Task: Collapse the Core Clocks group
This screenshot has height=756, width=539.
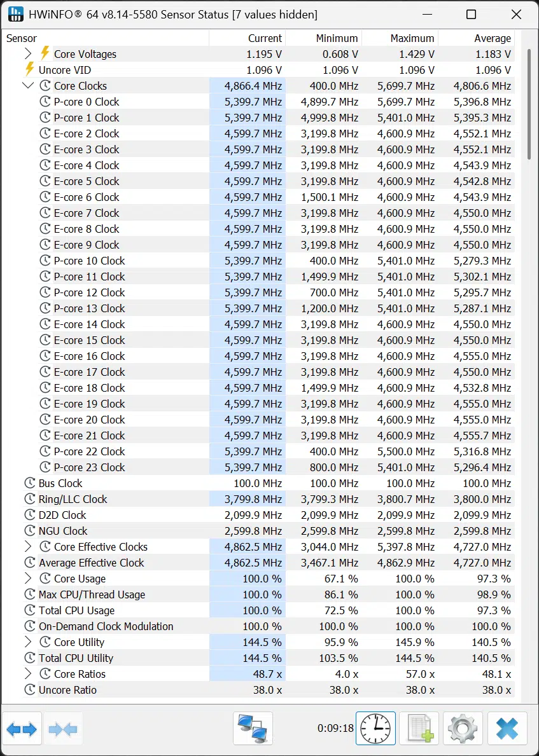Action: click(28, 86)
